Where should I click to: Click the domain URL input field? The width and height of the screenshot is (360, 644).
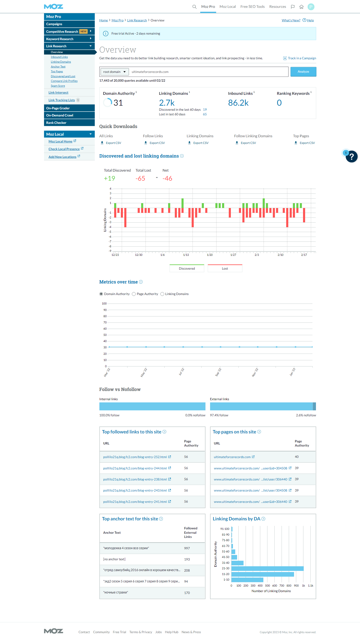point(208,72)
